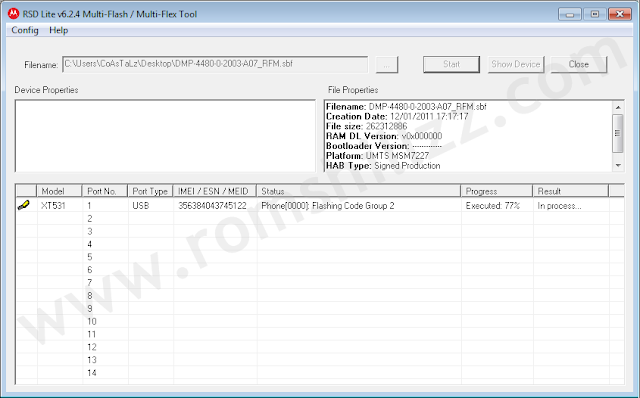The image size is (640, 398).
Task: Click File Properties scroll down arrow
Action: [x=618, y=165]
